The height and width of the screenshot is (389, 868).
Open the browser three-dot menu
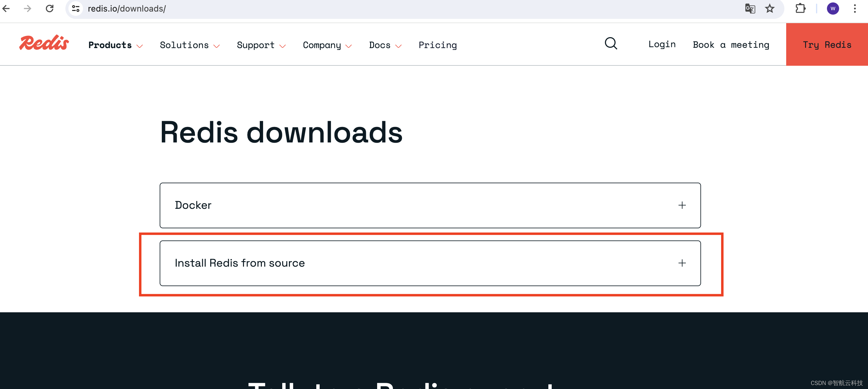855,9
